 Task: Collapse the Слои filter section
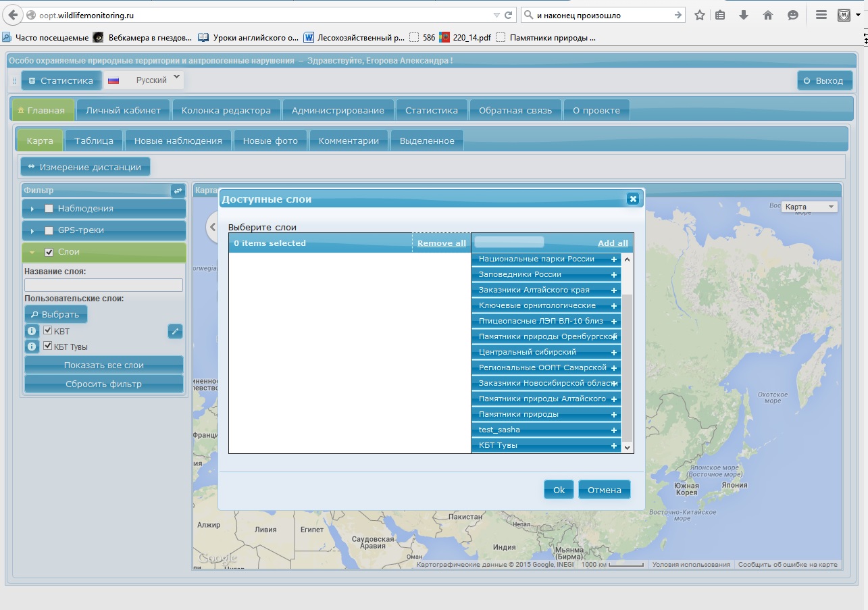(32, 252)
